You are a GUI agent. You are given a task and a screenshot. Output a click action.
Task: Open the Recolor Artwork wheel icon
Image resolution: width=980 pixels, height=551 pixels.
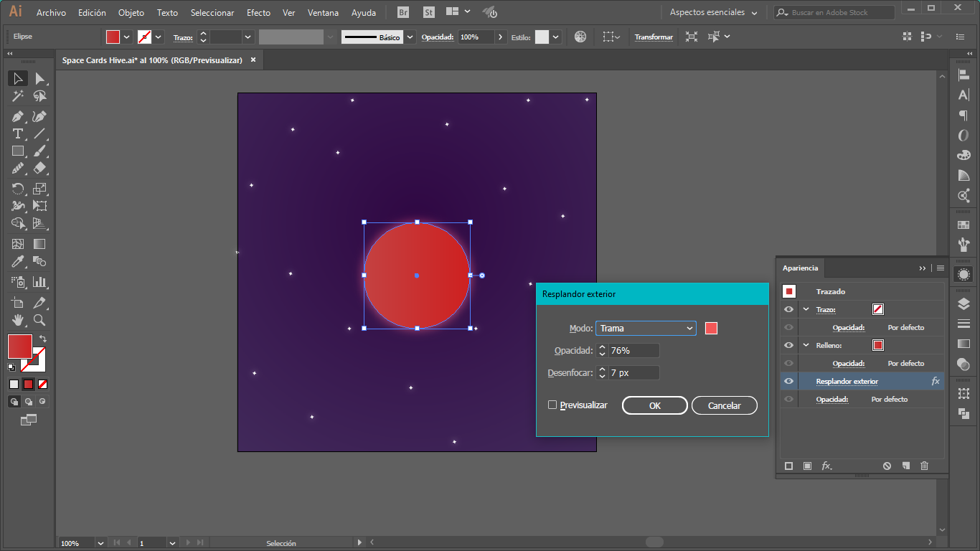(580, 37)
